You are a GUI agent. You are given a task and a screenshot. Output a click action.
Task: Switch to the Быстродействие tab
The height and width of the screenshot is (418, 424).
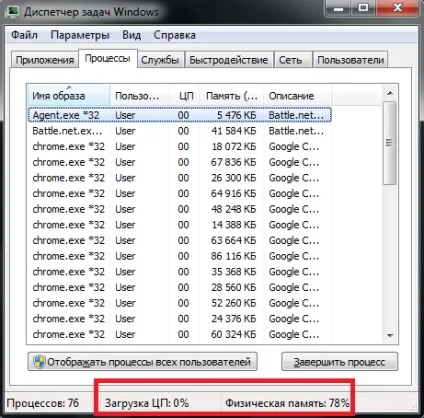click(x=229, y=60)
